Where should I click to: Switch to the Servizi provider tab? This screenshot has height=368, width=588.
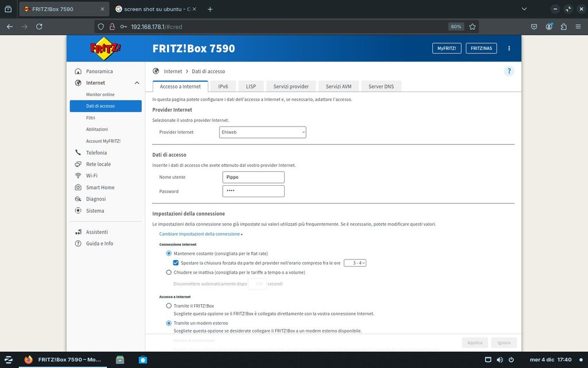tap(291, 86)
